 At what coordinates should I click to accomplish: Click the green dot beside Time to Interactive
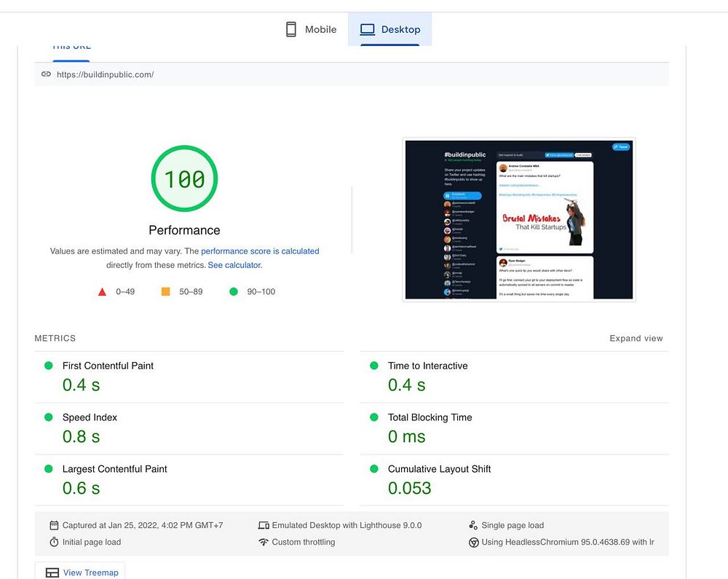(373, 366)
